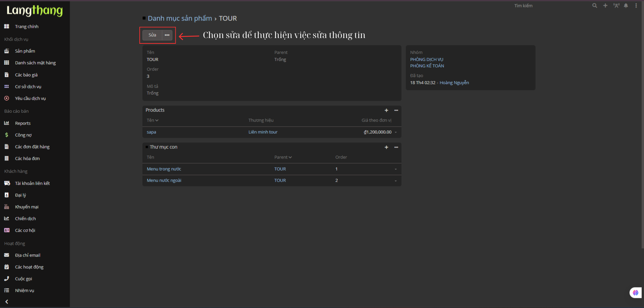Click the search magnifier icon
This screenshot has height=308, width=644.
[x=595, y=6]
